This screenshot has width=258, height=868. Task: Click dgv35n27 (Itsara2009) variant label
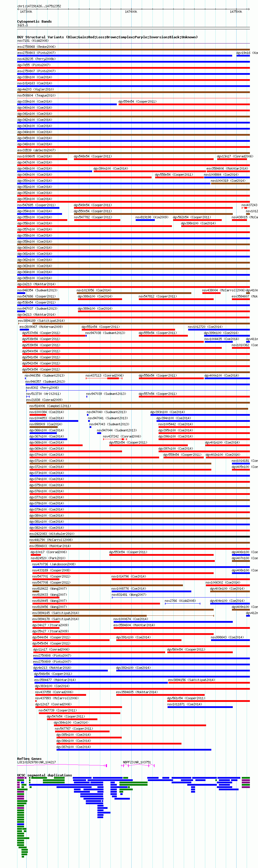click(50, 631)
